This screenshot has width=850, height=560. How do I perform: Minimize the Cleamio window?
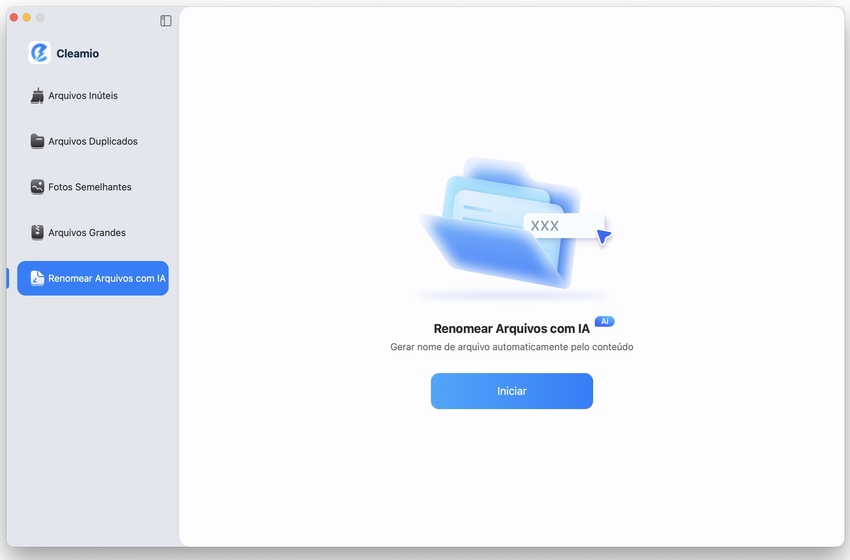(x=27, y=17)
